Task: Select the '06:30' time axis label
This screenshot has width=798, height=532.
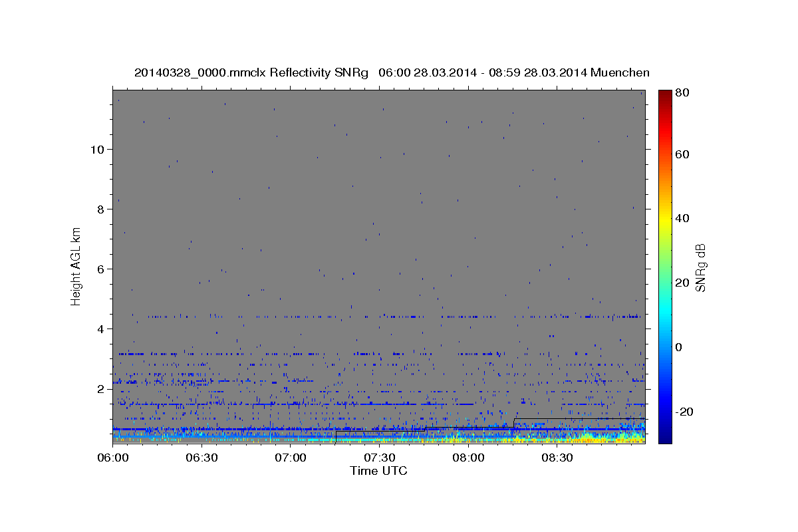Action: [x=201, y=458]
